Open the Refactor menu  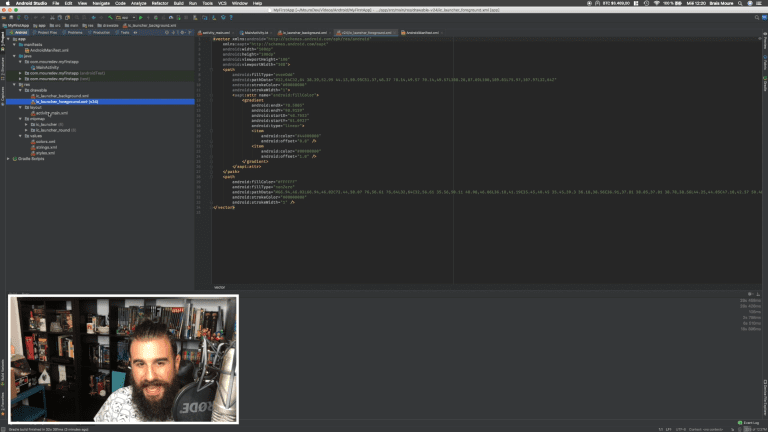point(160,3)
